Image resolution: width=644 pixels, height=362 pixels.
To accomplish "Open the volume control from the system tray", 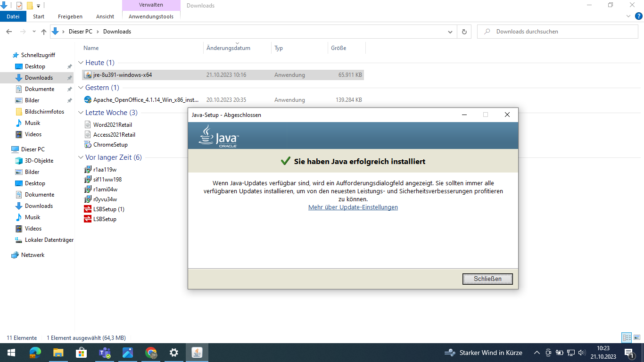I will click(581, 352).
